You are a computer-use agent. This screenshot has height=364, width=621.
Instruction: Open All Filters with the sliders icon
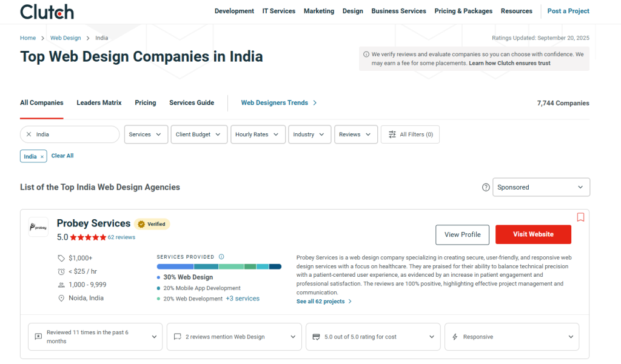(x=410, y=134)
